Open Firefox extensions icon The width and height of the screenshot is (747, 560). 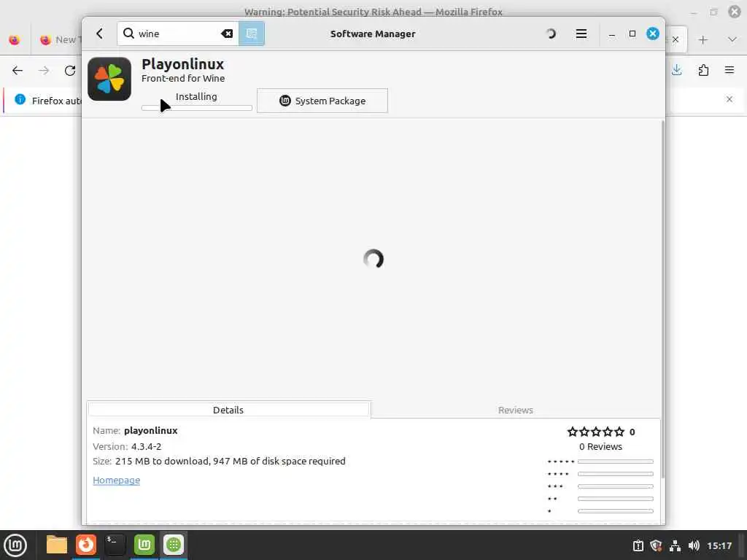point(703,71)
